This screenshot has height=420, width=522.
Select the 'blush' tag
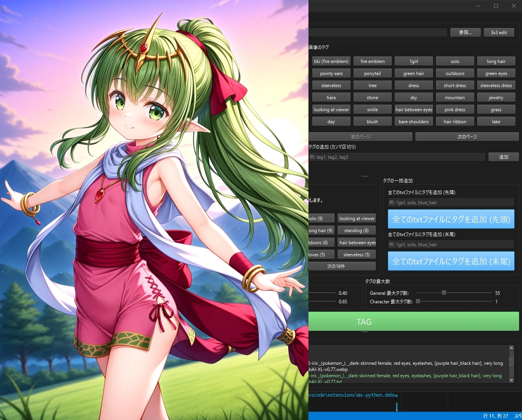pos(372,122)
